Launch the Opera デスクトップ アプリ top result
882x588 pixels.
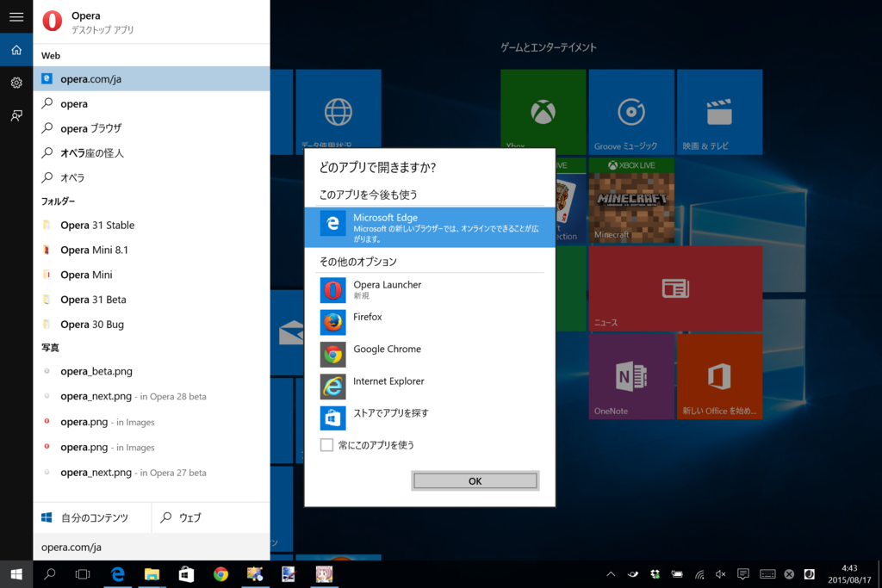coord(152,22)
